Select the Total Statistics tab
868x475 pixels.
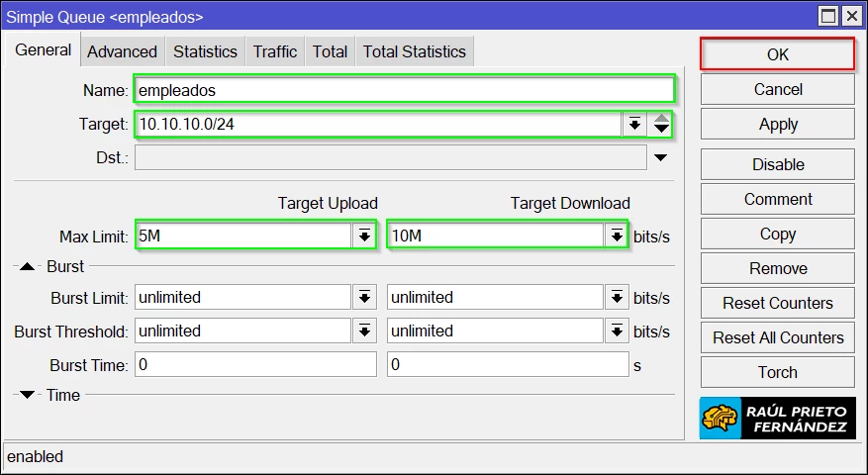click(414, 51)
